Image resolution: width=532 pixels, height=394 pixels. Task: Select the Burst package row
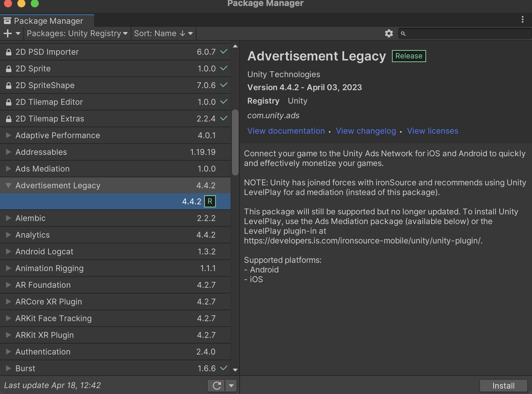coord(115,369)
